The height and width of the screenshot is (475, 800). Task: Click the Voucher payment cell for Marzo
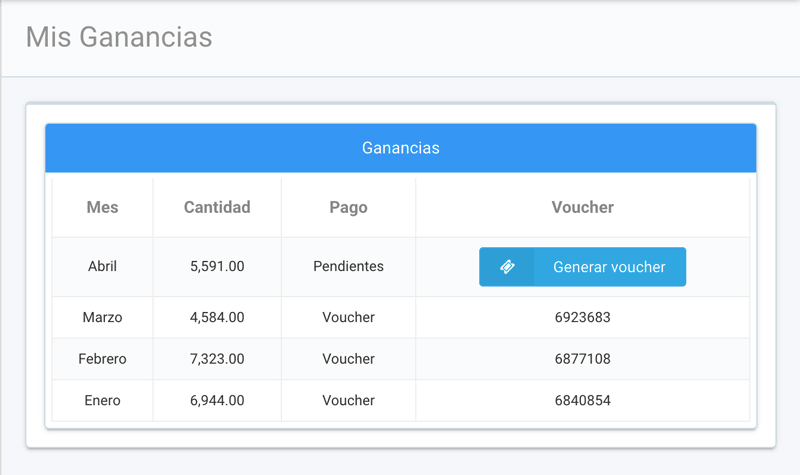(x=348, y=317)
